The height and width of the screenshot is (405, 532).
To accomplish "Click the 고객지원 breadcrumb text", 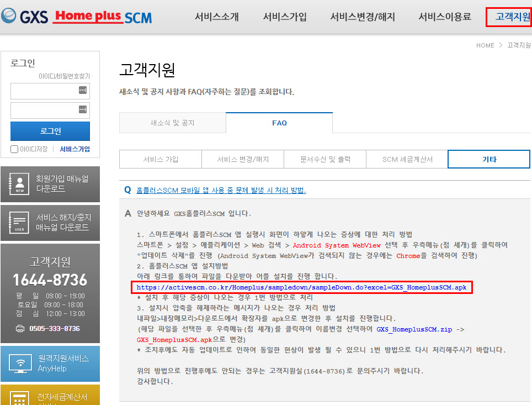I will coord(519,45).
